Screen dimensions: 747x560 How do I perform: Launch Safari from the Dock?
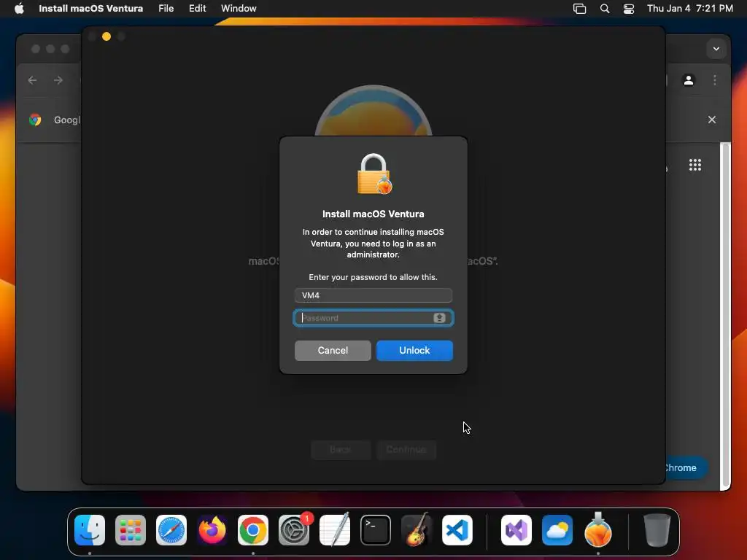171,529
